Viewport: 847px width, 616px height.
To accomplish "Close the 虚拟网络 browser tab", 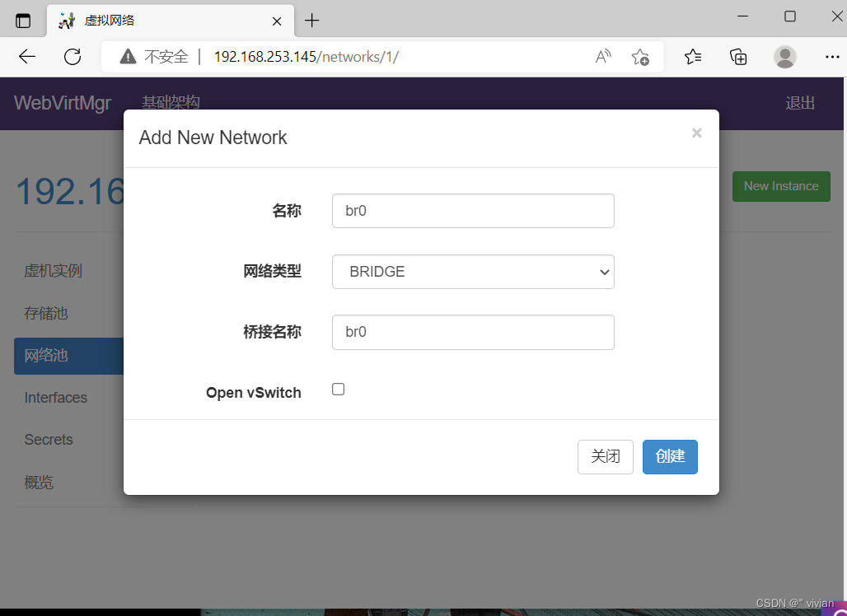I will 277,21.
